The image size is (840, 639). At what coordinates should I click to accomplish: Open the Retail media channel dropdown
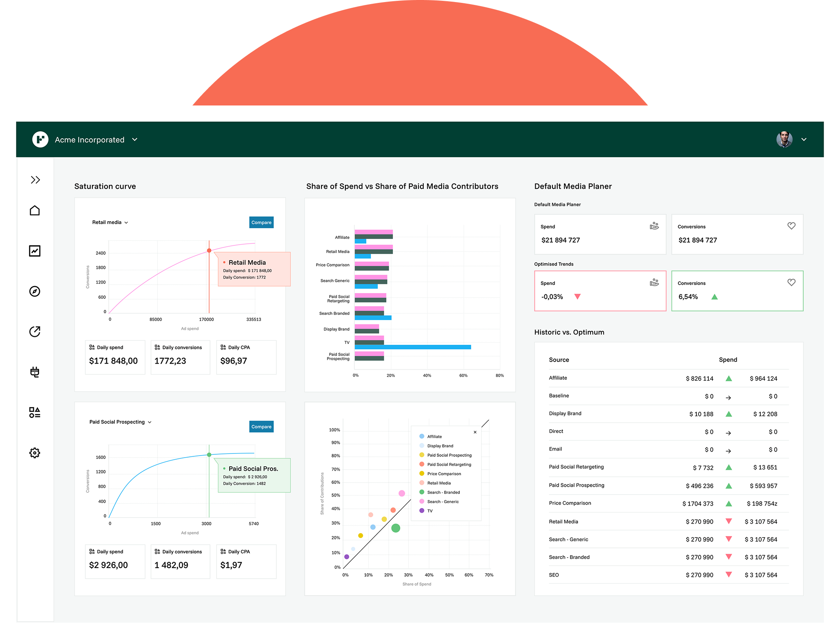point(110,222)
